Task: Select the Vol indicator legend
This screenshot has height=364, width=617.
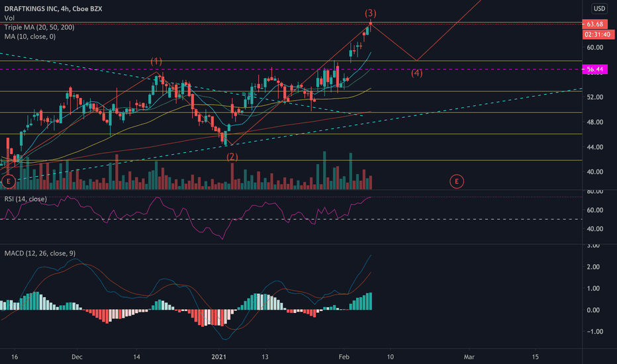Action: coord(9,18)
